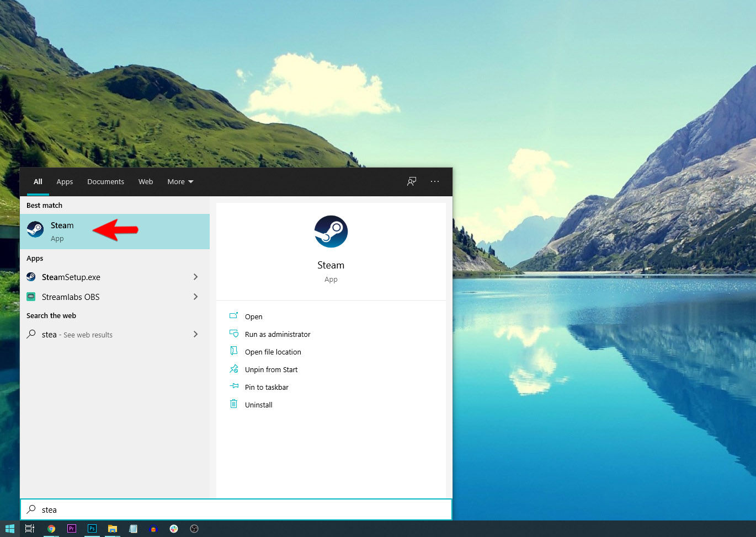Open Task View on the taskbar
Image resolution: width=756 pixels, height=537 pixels.
tap(30, 529)
